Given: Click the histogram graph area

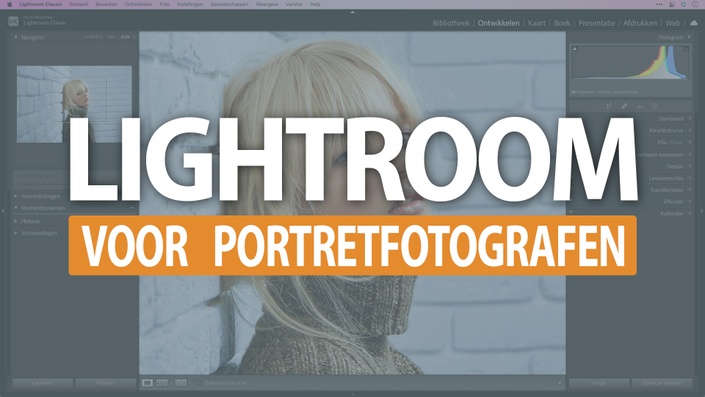Looking at the screenshot, I should tap(630, 63).
